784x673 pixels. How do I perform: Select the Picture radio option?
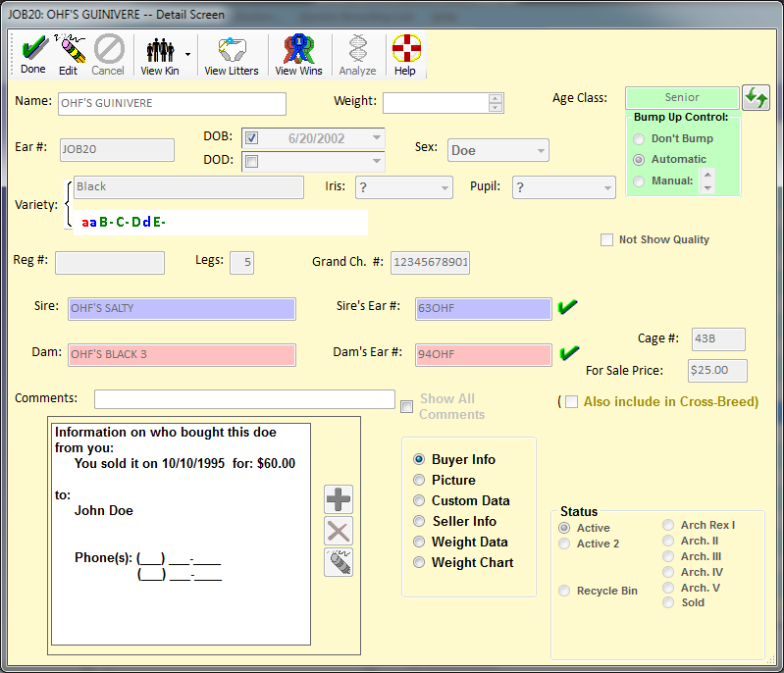click(419, 481)
